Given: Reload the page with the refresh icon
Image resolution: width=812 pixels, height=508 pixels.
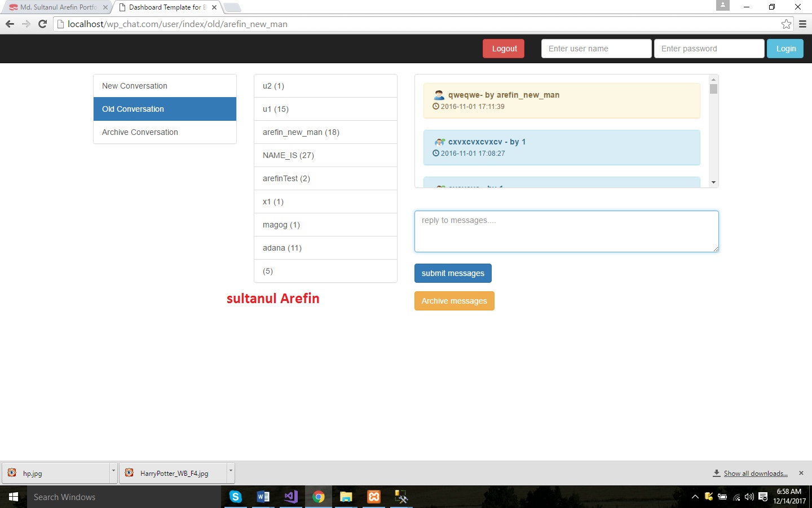Looking at the screenshot, I should point(42,24).
